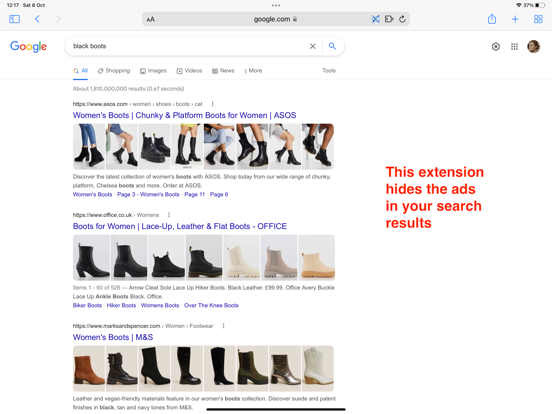Open the 'Hiker Boots' sitelink
Image resolution: width=552 pixels, height=414 pixels.
point(121,305)
